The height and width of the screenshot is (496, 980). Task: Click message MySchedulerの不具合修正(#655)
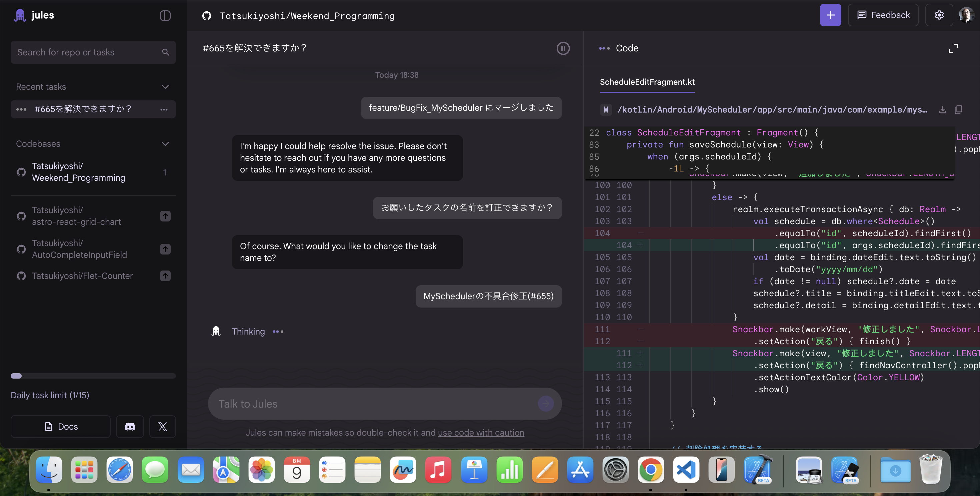pos(488,296)
